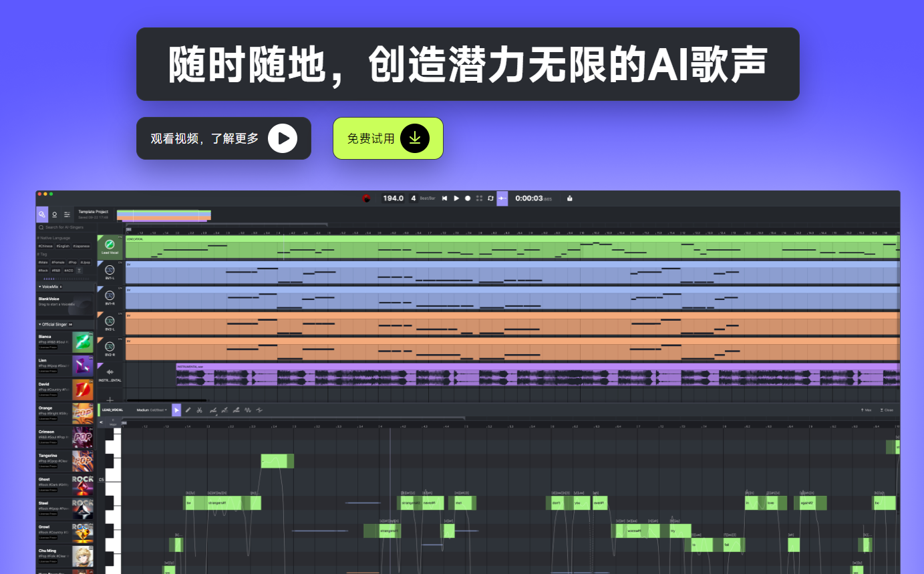This screenshot has height=574, width=924.
Task: Open the AI singer library tab
Action: [42, 214]
